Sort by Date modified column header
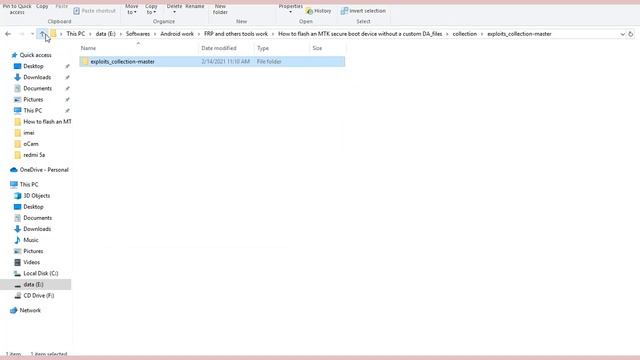The height and width of the screenshot is (360, 640). (x=219, y=48)
